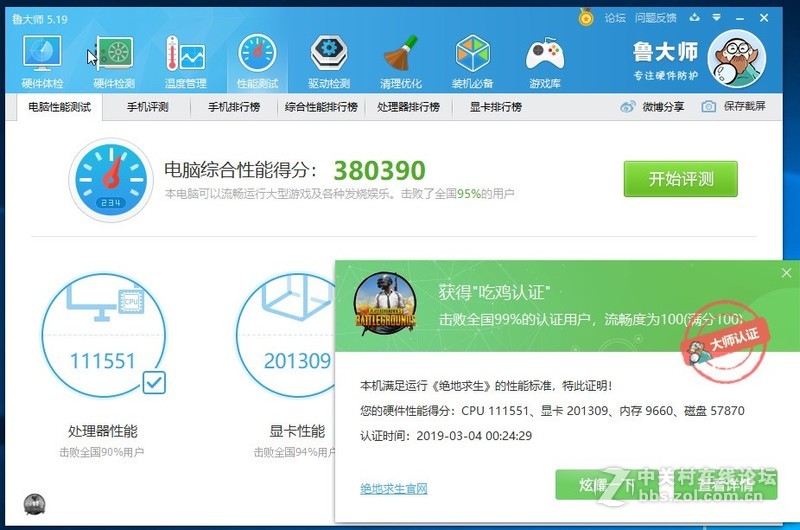
Task: Click the 炫耀一下 show-off button
Action: 607,485
